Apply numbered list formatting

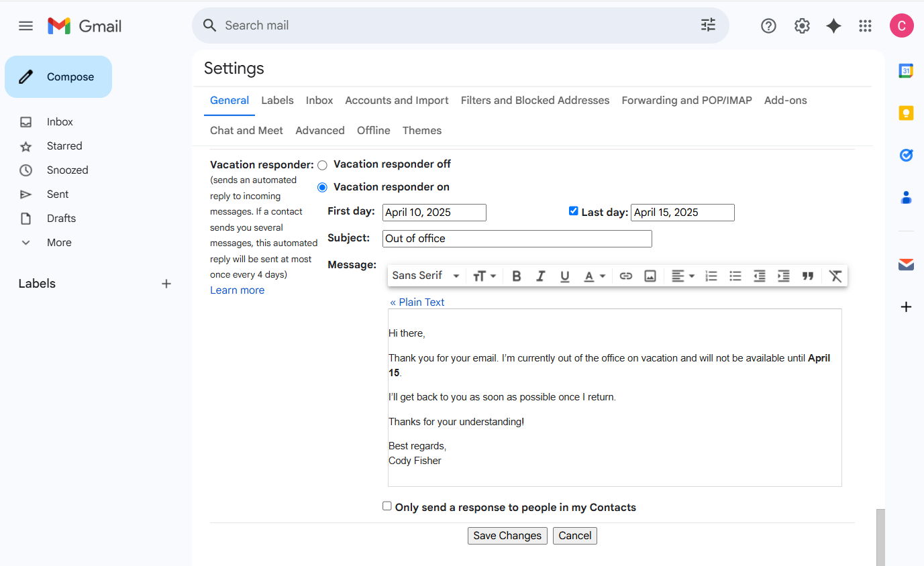point(711,276)
